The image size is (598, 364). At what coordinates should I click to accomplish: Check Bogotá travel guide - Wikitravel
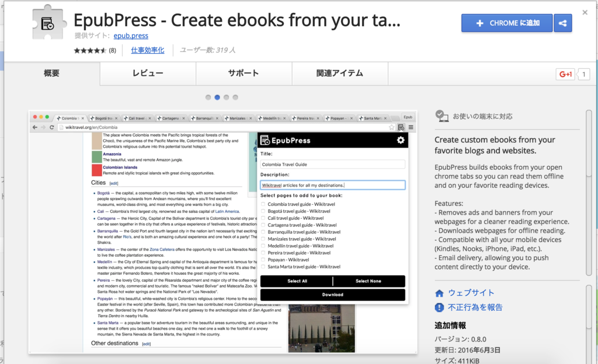tap(263, 211)
